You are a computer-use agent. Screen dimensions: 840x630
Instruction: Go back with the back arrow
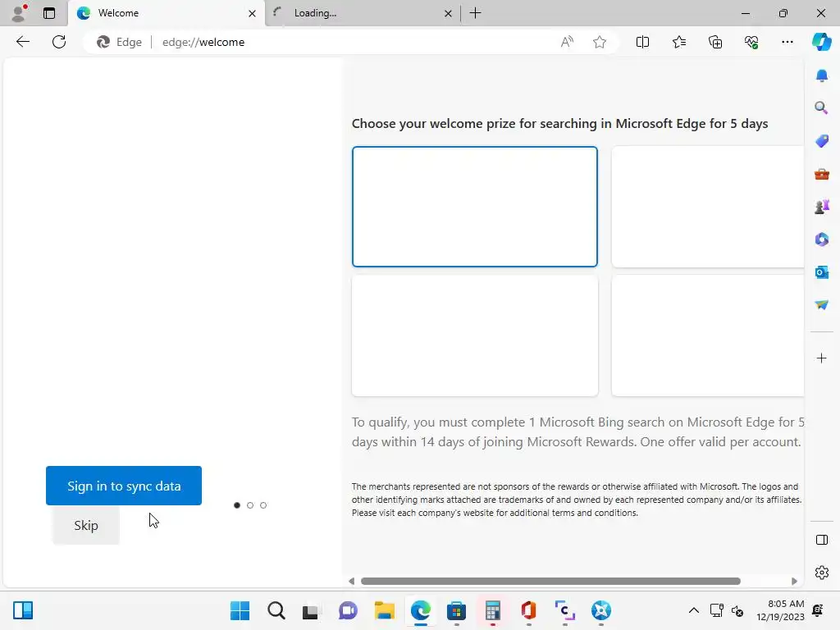point(22,42)
